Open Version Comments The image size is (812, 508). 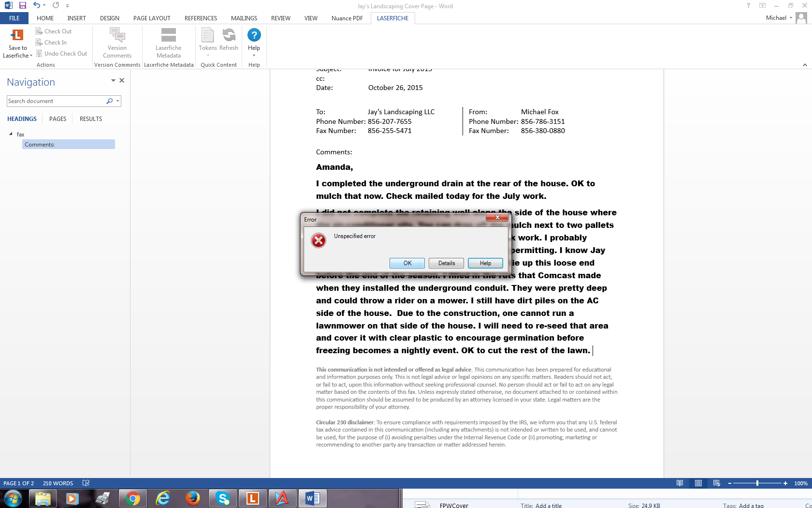pos(117,43)
